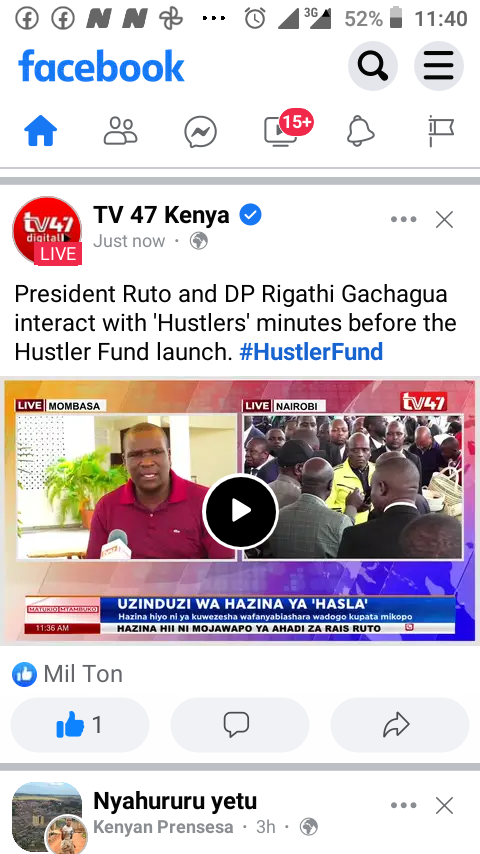
Task: Open the hamburger menu
Action: tap(439, 66)
